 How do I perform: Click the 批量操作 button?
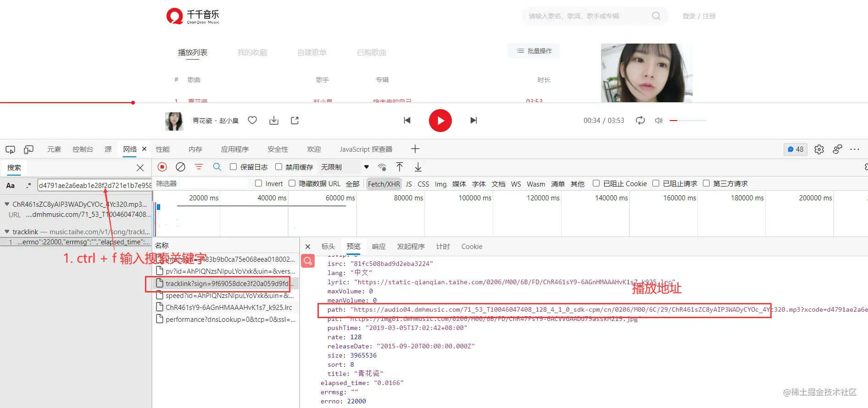click(534, 51)
